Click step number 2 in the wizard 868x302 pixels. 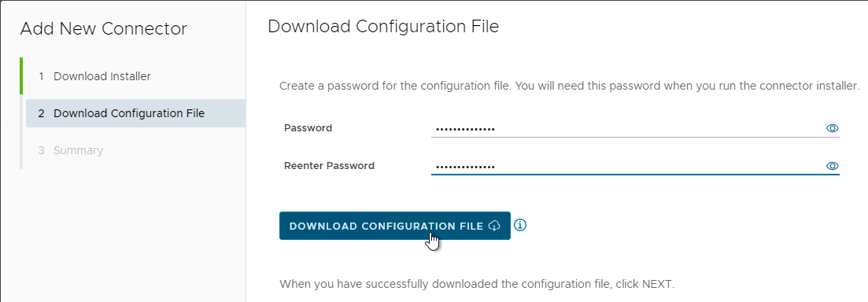(x=41, y=113)
